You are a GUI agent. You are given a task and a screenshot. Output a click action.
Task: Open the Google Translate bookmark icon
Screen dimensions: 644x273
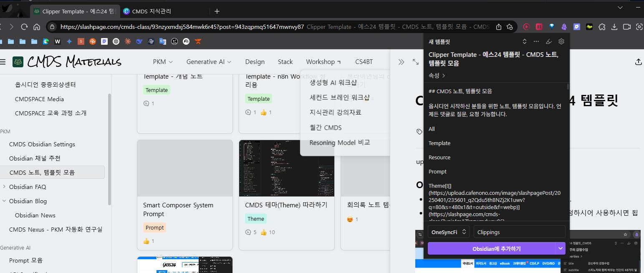click(163, 41)
